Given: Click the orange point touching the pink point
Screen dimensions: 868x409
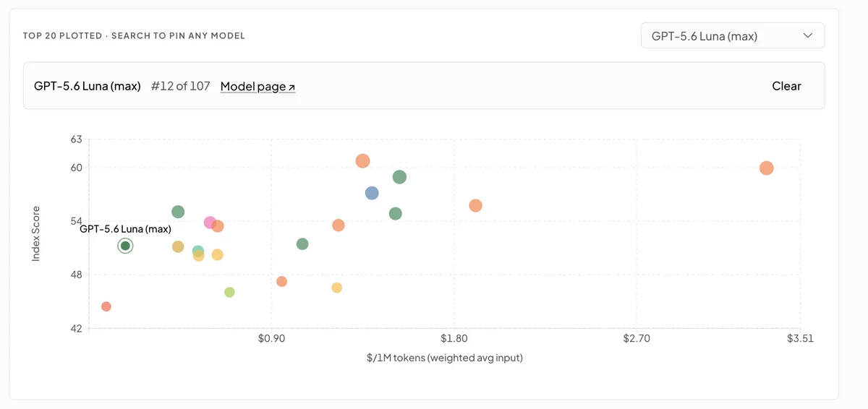Looking at the screenshot, I should (218, 226).
